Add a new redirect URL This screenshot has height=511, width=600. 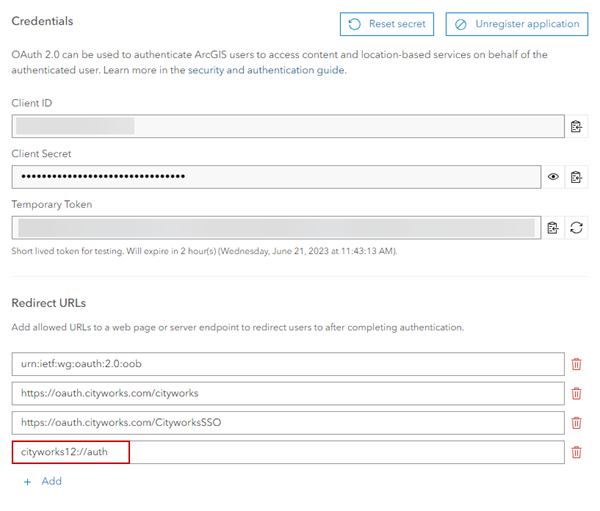42,481
